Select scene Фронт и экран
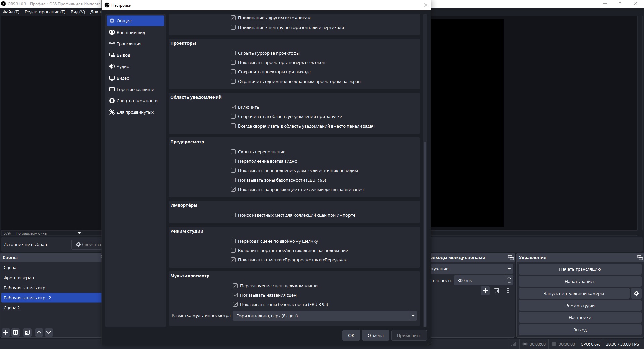Viewport: 644px width, 349px height. tap(51, 278)
